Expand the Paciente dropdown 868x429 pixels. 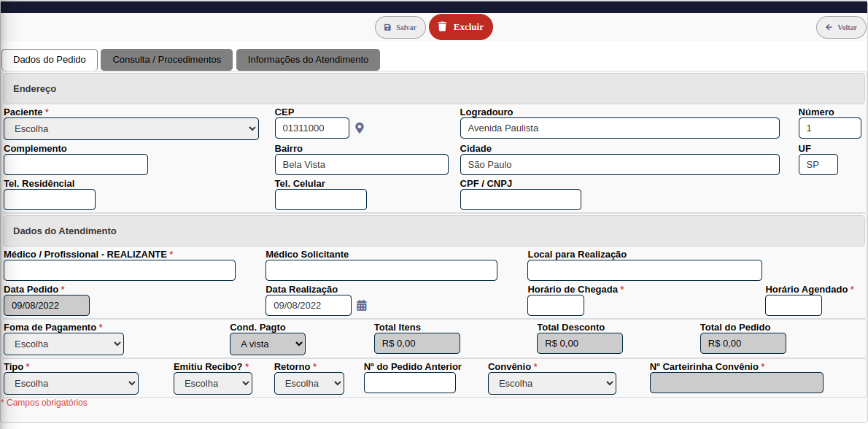[131, 128]
